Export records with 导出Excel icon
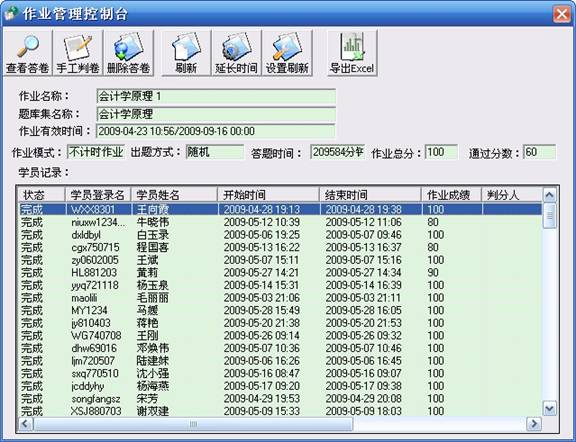This screenshot has height=442, width=576. tap(352, 53)
